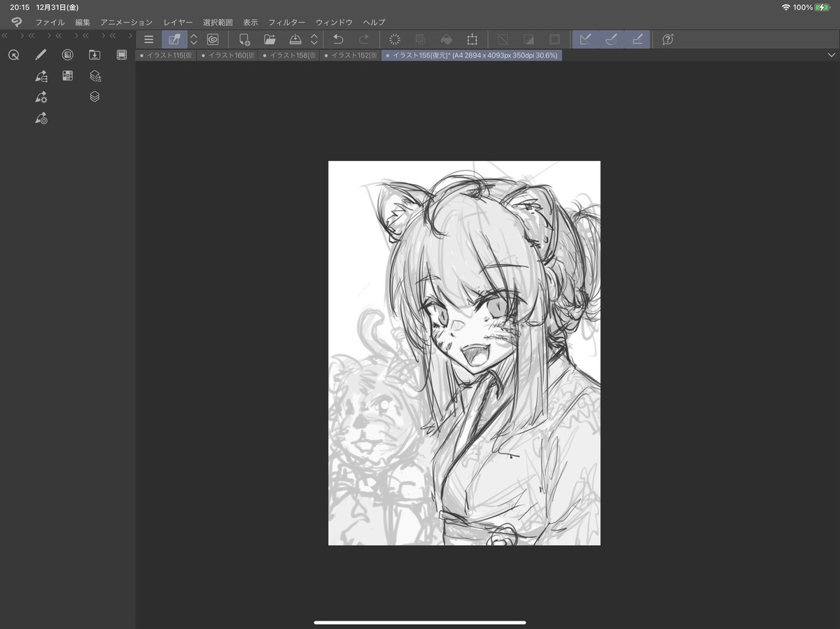Open help via the question mark icon

(667, 39)
